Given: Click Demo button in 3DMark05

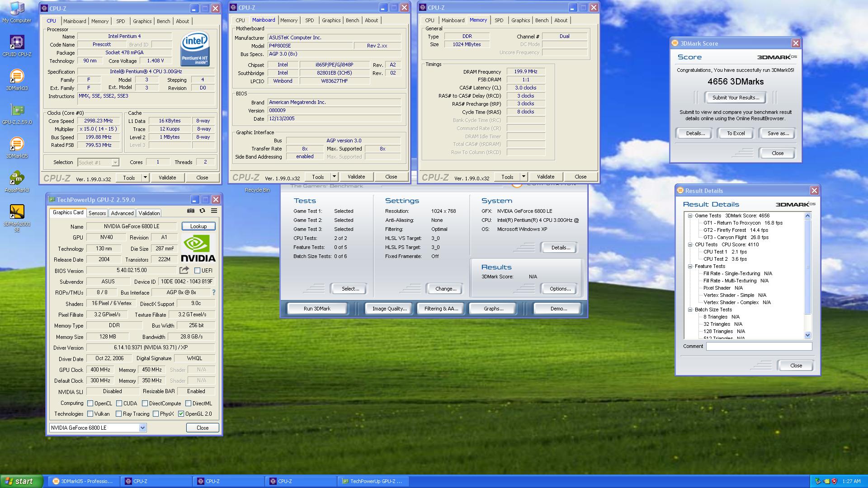Looking at the screenshot, I should [x=558, y=309].
